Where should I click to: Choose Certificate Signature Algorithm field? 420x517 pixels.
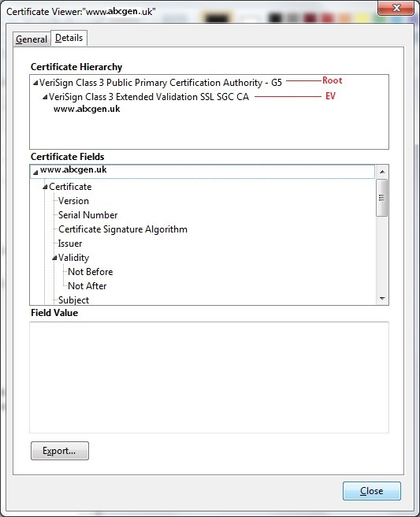point(123,229)
